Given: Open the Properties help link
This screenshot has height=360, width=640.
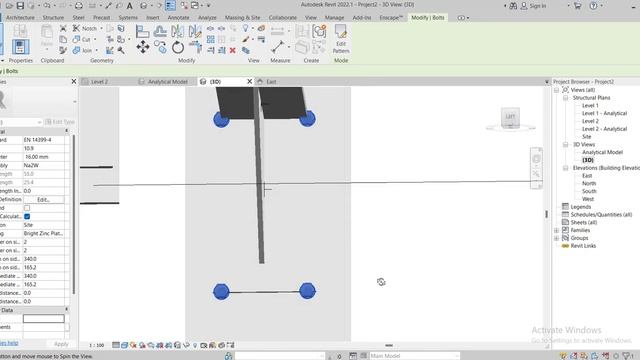Looking at the screenshot, I should tap(9, 343).
